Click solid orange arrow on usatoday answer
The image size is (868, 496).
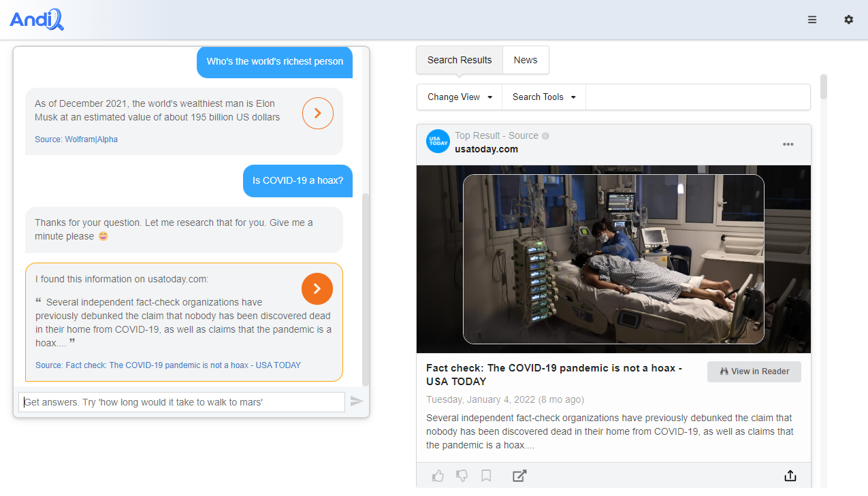pyautogui.click(x=317, y=288)
